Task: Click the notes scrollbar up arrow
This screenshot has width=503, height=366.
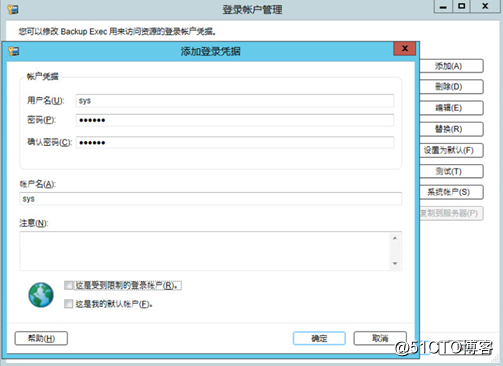Action: pos(395,238)
